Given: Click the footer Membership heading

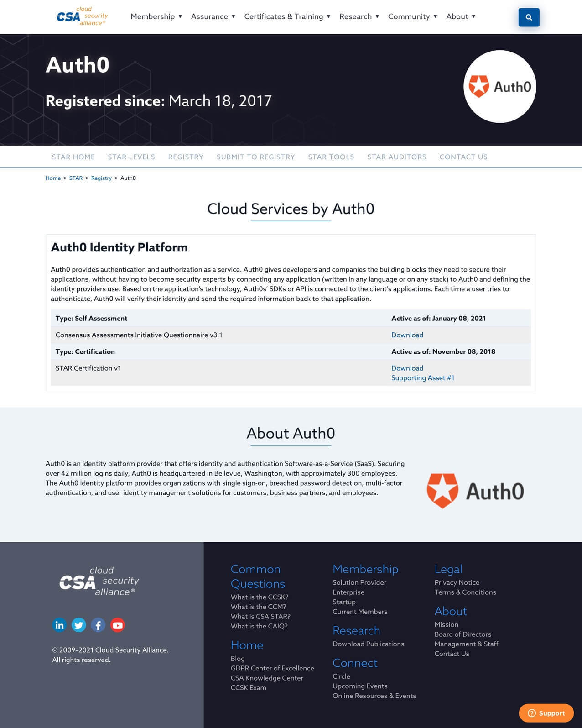Looking at the screenshot, I should [365, 569].
